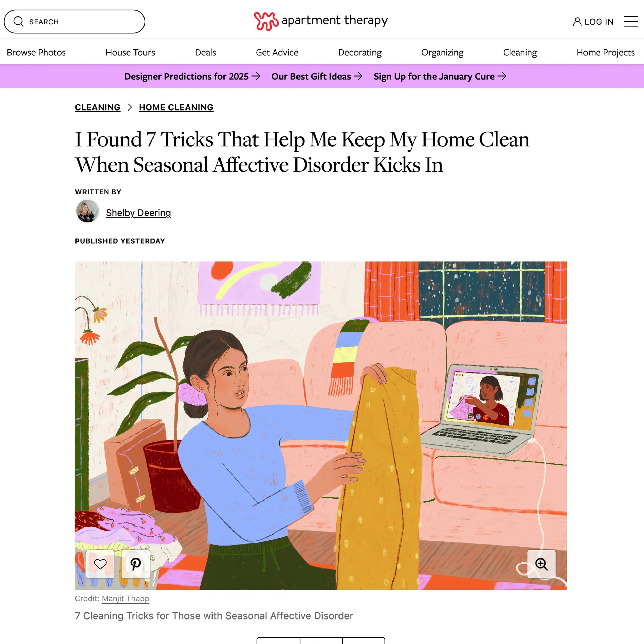Save image with the heart icon
Viewport: 644px width, 644px height.
click(100, 564)
